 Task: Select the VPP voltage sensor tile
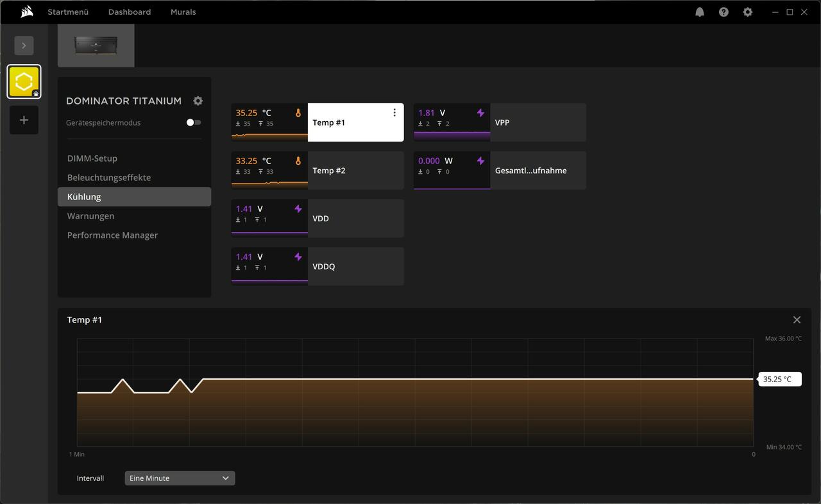pyautogui.click(x=499, y=122)
